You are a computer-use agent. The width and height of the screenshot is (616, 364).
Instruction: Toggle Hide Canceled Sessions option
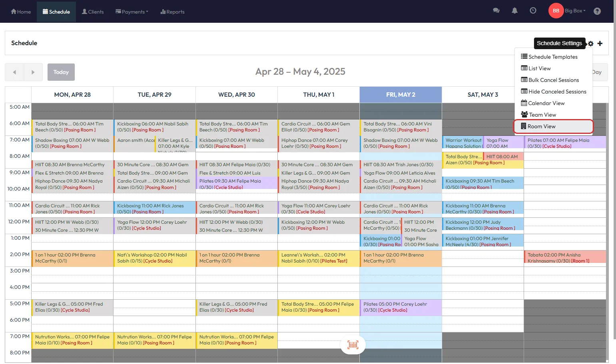tap(557, 91)
